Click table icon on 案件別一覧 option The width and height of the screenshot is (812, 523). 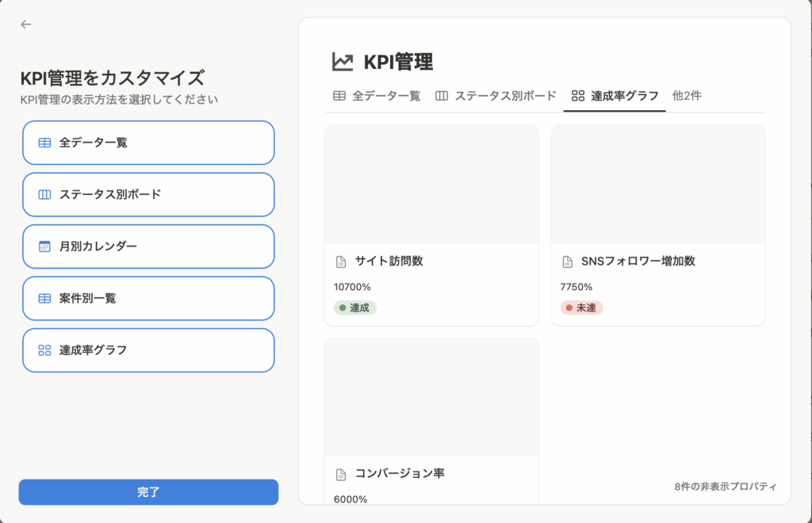point(44,299)
